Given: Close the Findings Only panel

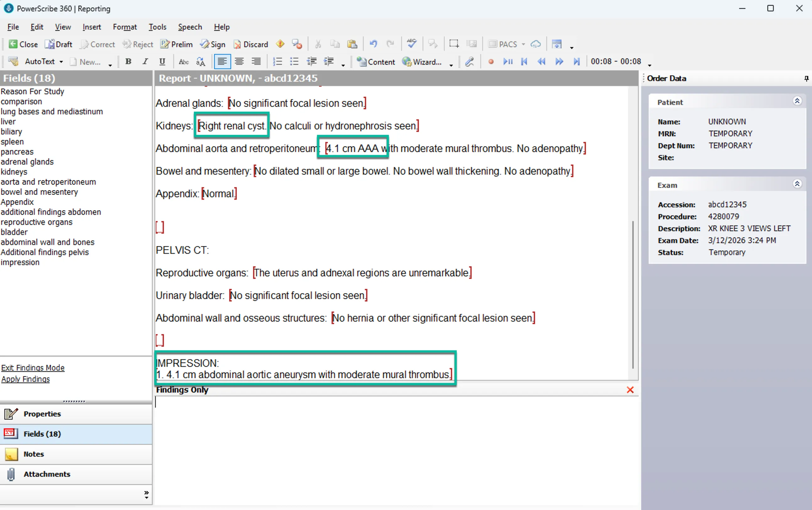Looking at the screenshot, I should [x=630, y=390].
